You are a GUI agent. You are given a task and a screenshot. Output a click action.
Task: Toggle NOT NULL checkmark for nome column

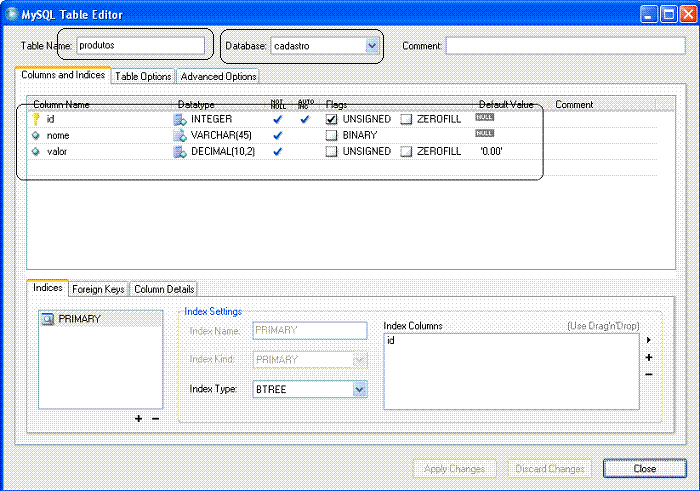[x=278, y=135]
